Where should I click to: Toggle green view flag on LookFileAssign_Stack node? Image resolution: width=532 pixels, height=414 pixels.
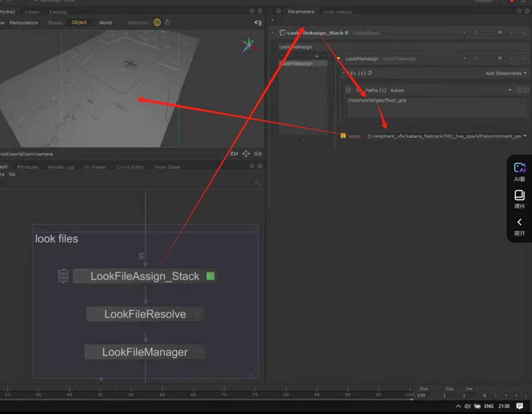[210, 276]
